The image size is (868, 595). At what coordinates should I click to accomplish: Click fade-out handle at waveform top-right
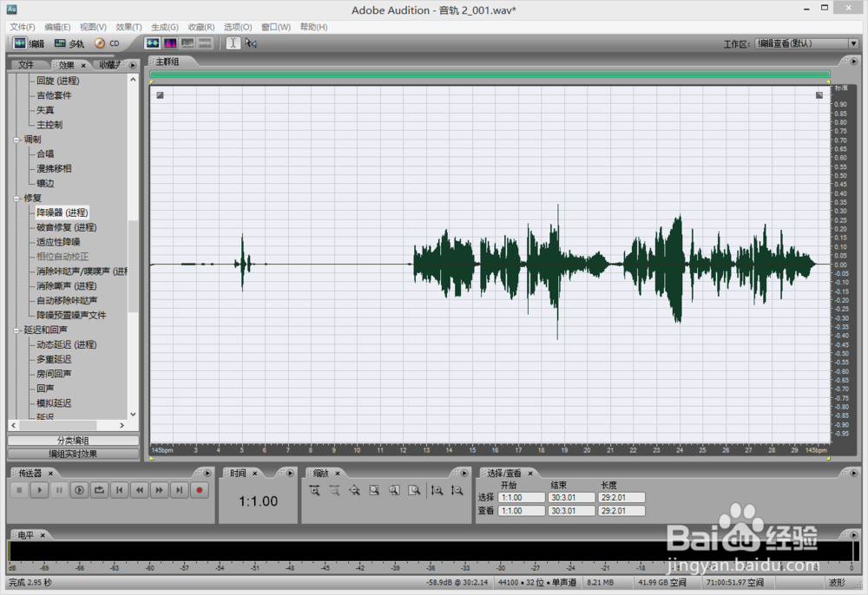(x=819, y=95)
